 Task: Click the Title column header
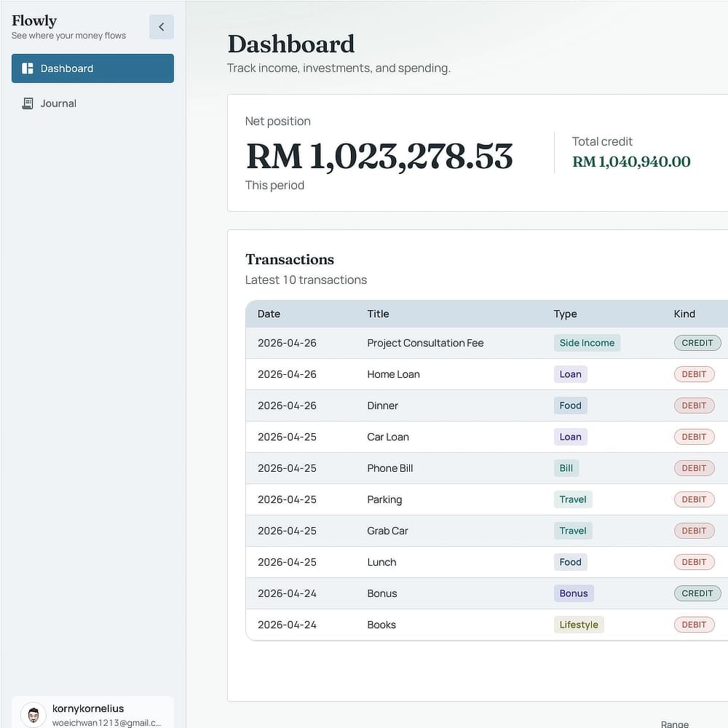[x=378, y=314]
